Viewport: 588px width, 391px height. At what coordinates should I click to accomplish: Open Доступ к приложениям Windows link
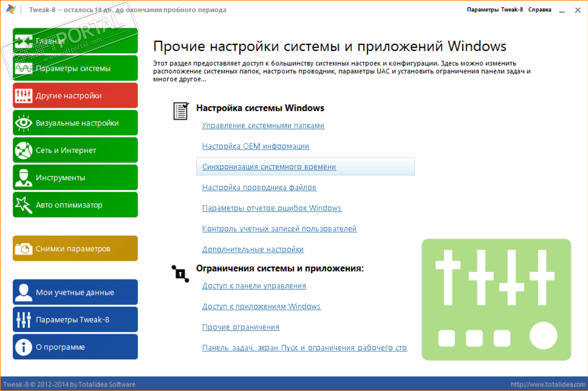pyautogui.click(x=261, y=306)
